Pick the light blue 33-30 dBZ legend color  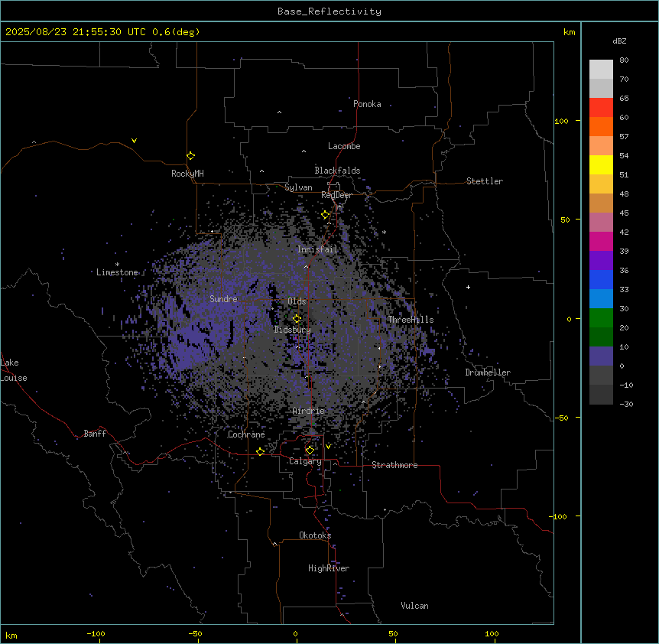coord(601,299)
